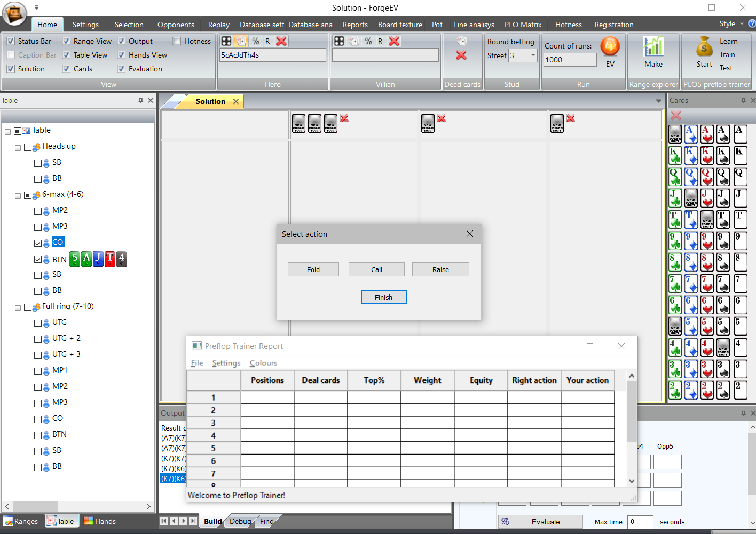756x534 pixels.
Task: Click the Count of runs field
Action: (569, 60)
